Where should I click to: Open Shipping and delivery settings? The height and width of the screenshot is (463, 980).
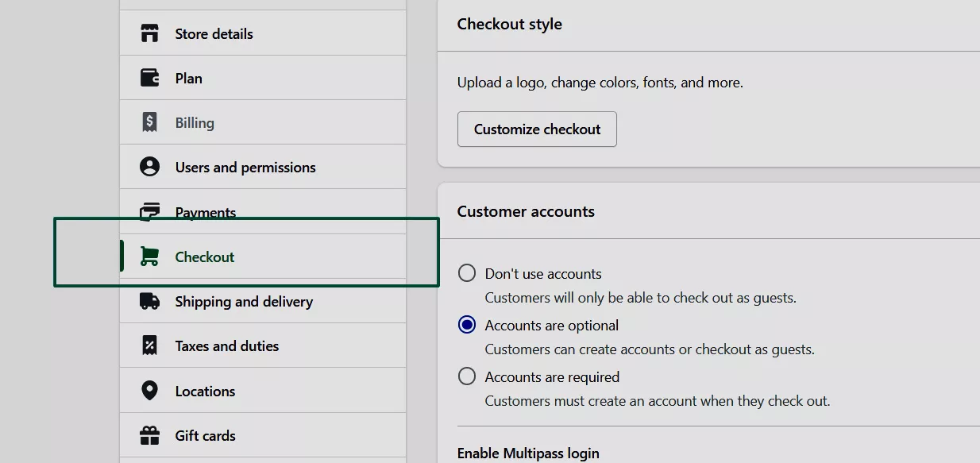[243, 302]
